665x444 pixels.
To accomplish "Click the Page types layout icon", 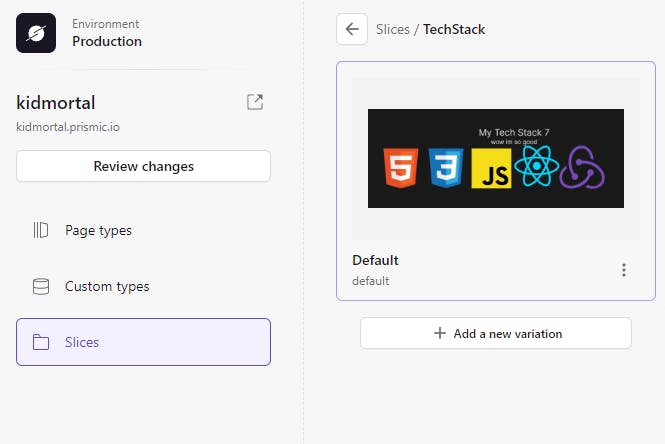I will 41,230.
